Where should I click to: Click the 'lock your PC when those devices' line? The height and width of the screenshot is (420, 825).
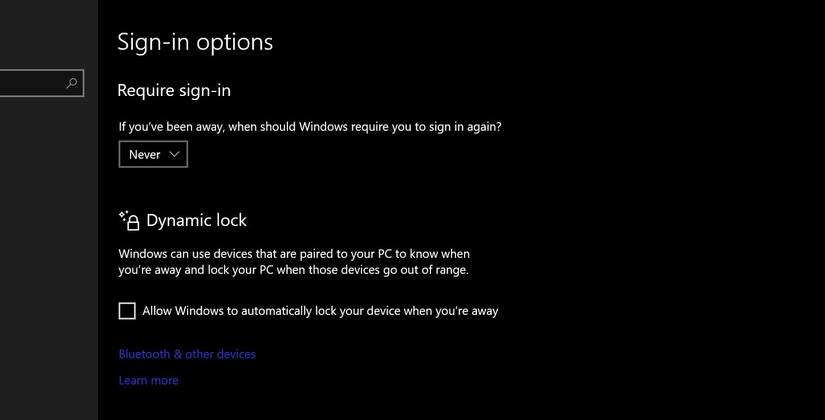coord(294,270)
